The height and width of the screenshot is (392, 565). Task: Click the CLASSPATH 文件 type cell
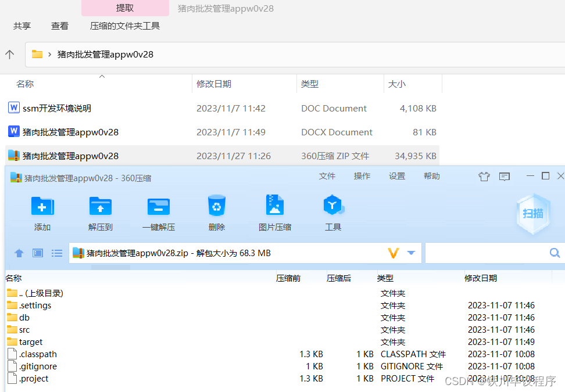[x=413, y=354]
